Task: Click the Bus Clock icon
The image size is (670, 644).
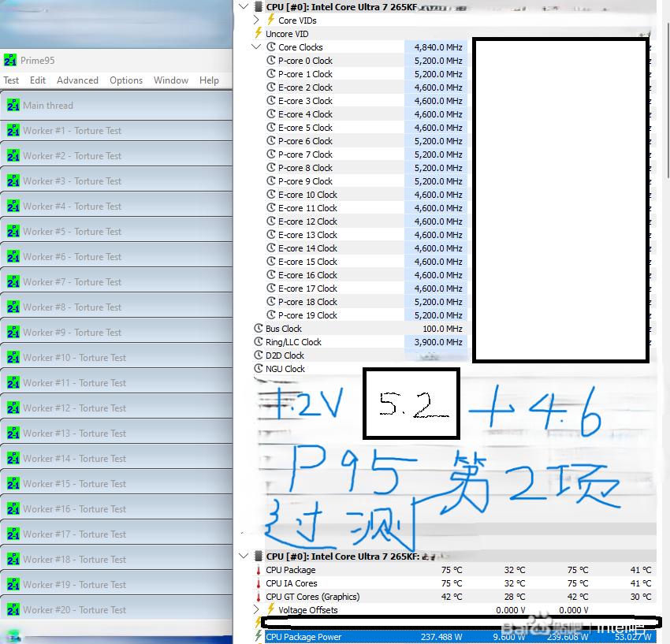Action: 258,328
